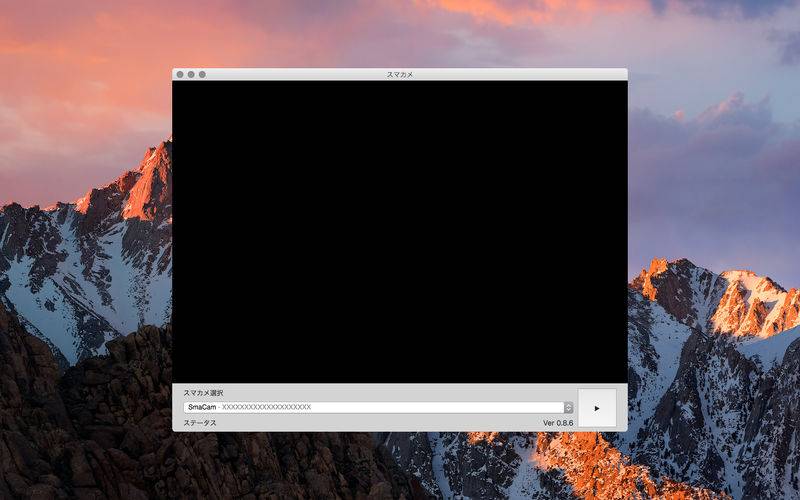Click the dropdown stepper arrows beside SmaCam
This screenshot has width=800, height=500.
(568, 407)
